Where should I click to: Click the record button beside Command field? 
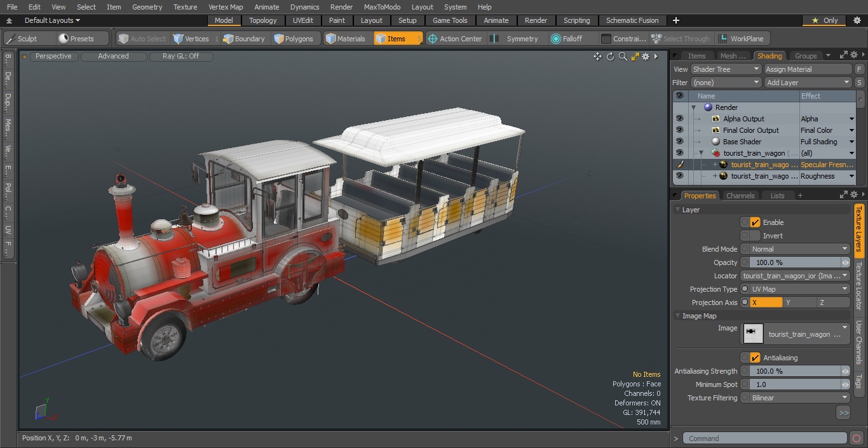[x=856, y=438]
